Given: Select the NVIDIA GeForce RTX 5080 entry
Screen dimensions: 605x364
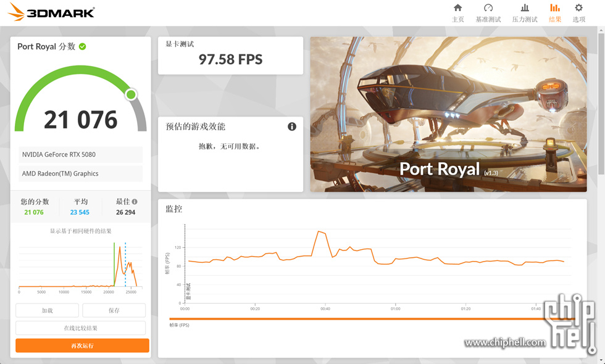Looking at the screenshot, I should 80,154.
